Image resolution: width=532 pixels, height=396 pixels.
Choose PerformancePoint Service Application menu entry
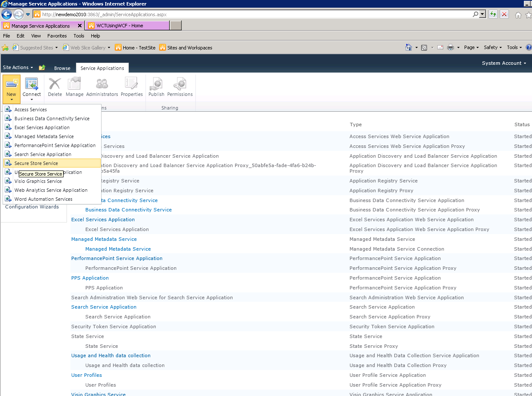click(x=52, y=145)
